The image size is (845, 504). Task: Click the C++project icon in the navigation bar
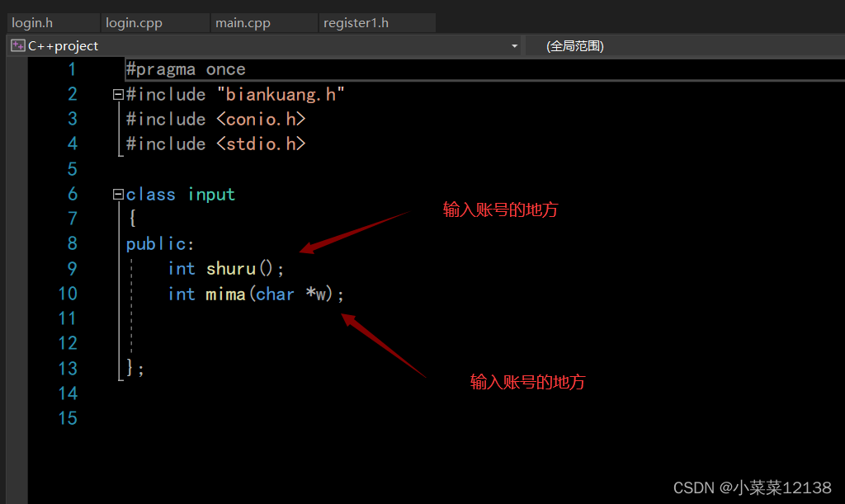point(17,46)
